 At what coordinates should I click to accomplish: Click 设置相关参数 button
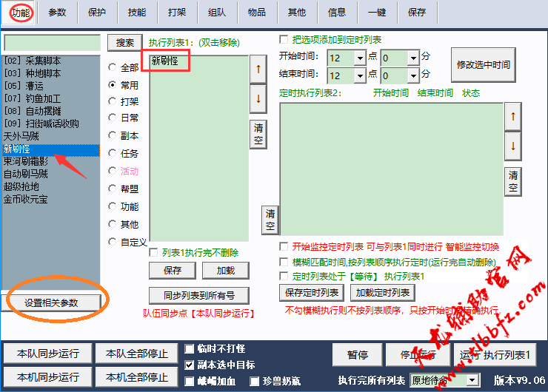click(51, 303)
